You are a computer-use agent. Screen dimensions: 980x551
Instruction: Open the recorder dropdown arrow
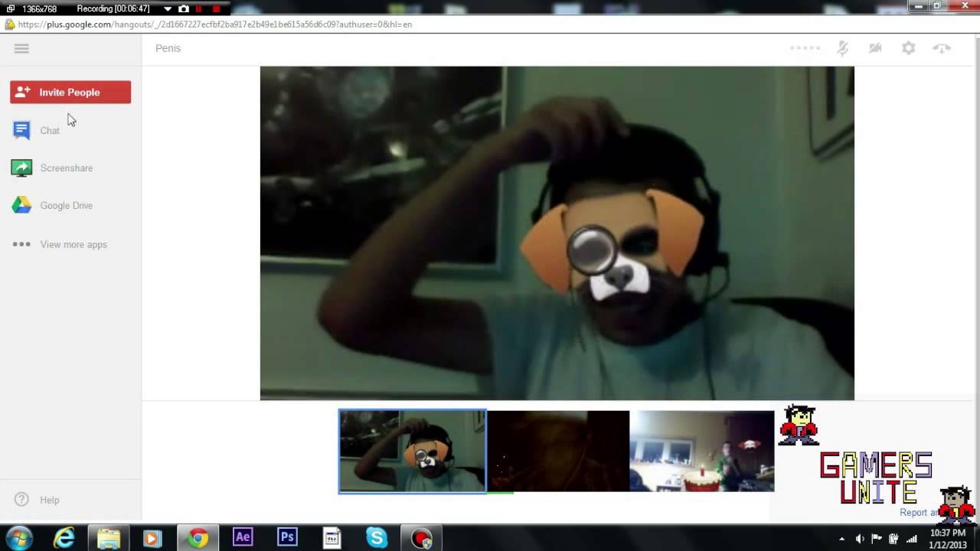[x=167, y=9]
